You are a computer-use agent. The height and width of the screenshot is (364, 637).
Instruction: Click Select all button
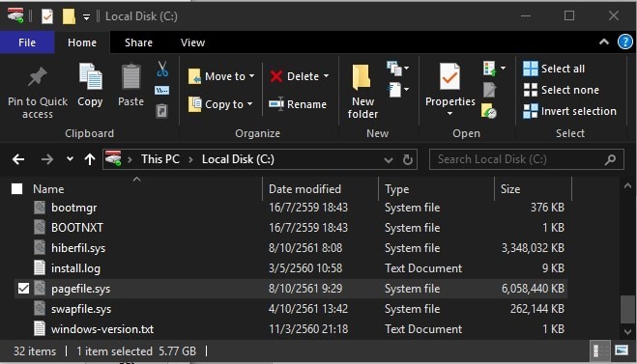coord(554,69)
